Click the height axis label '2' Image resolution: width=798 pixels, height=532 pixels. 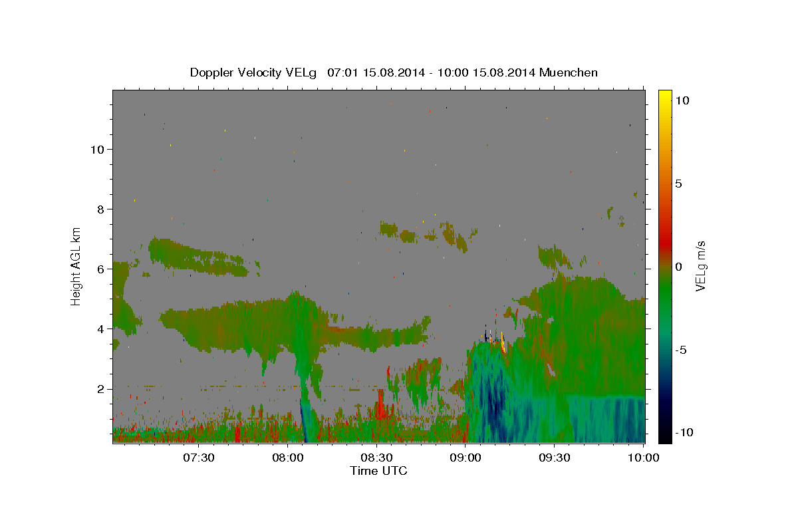coord(101,388)
